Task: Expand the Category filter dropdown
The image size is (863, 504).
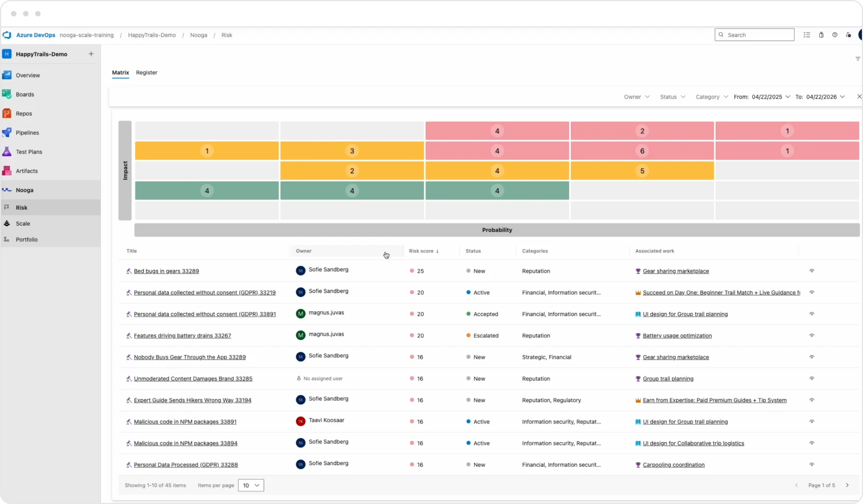Action: [x=712, y=97]
